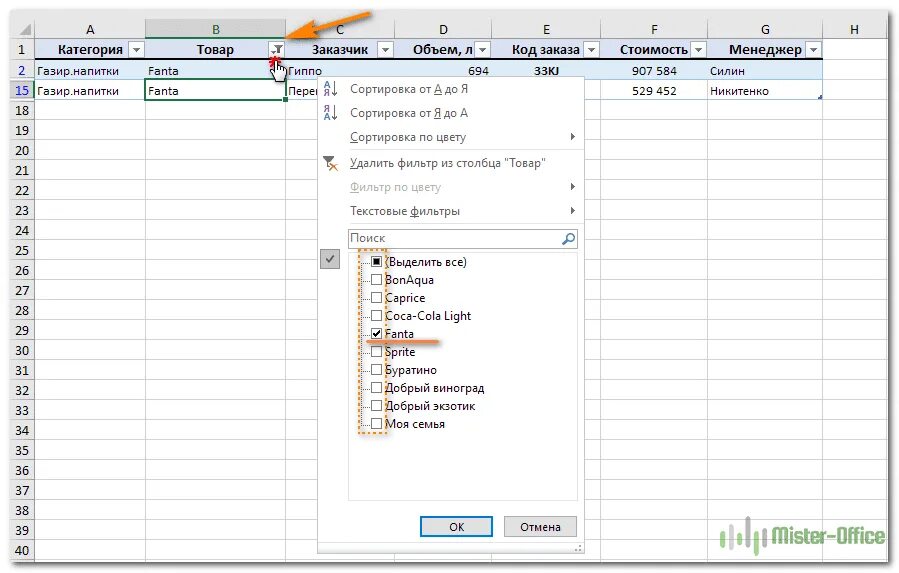Check the Буратино checkbox
This screenshot has height=573, width=899.
coord(376,370)
